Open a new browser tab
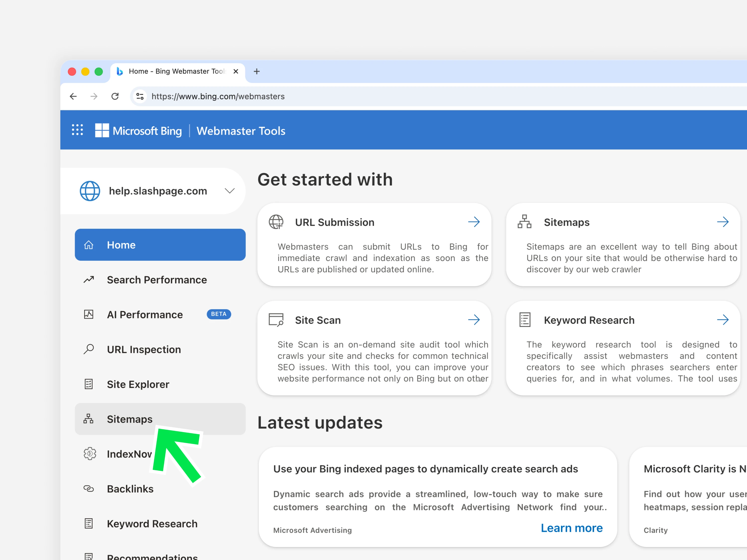Viewport: 747px width, 560px height. pos(257,72)
